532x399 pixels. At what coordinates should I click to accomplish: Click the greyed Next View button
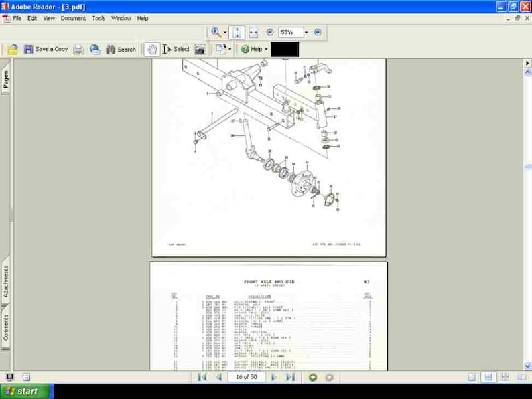329,377
